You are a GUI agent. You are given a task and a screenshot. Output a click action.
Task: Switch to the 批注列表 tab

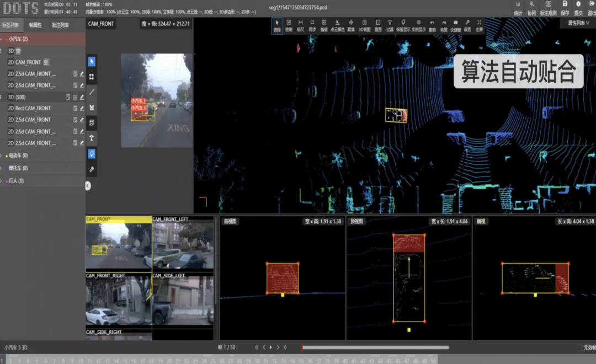tap(60, 25)
